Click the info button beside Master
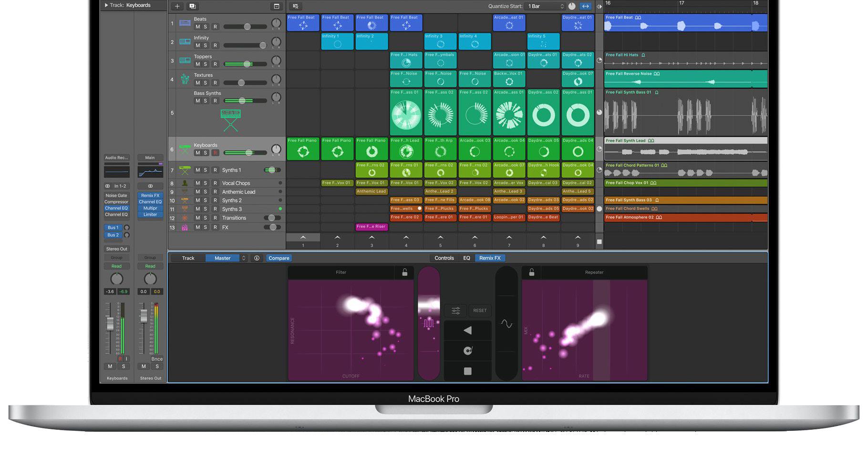Screen dimensions: 868x460 257,258
